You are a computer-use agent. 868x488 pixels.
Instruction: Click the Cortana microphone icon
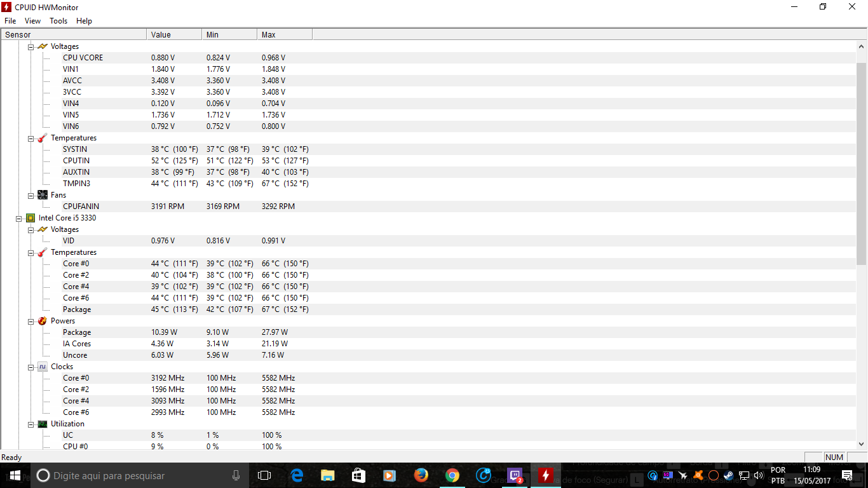[x=236, y=475]
